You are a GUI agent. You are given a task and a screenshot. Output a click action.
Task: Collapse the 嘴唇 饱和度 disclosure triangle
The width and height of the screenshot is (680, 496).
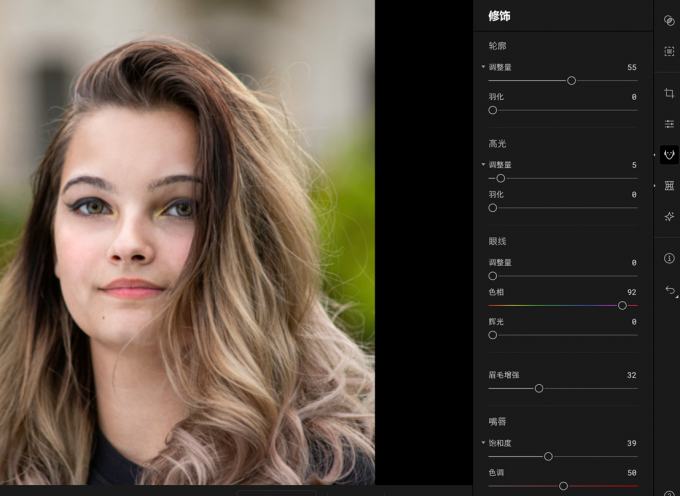[x=483, y=443]
